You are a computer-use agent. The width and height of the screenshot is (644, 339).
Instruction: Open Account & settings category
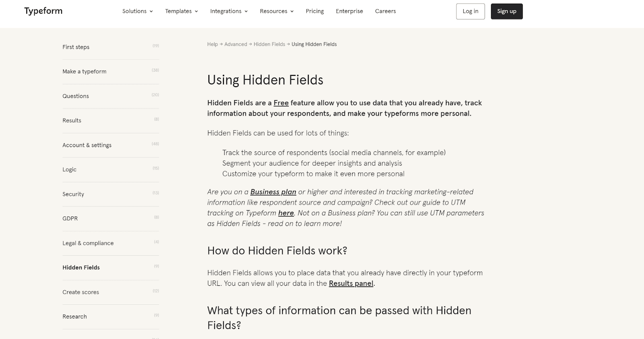click(87, 145)
